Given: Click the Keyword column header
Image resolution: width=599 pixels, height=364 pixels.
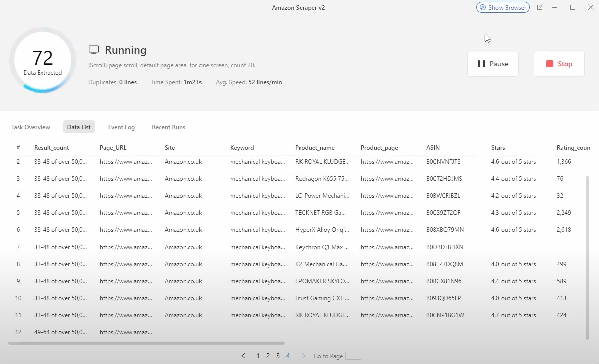Looking at the screenshot, I should pos(242,147).
